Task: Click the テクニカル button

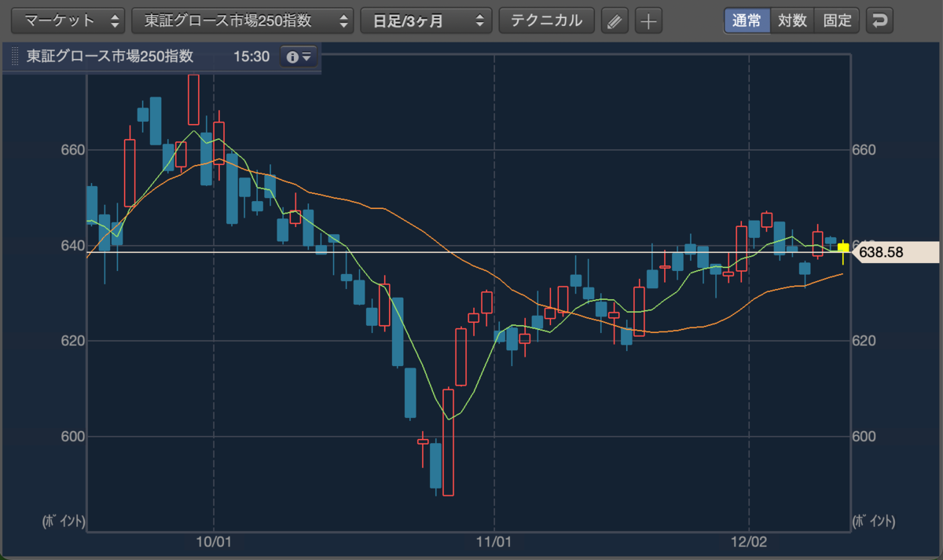Action: tap(546, 20)
